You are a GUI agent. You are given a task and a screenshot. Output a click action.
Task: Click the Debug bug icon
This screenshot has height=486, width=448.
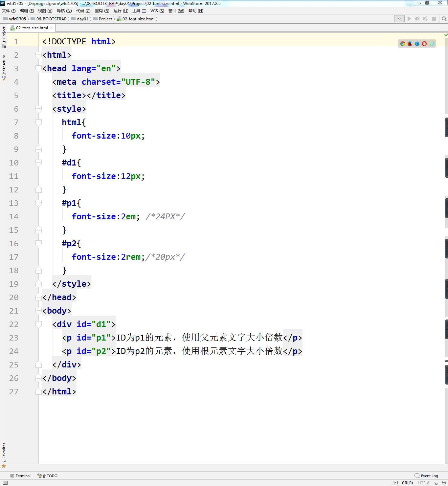point(417,19)
